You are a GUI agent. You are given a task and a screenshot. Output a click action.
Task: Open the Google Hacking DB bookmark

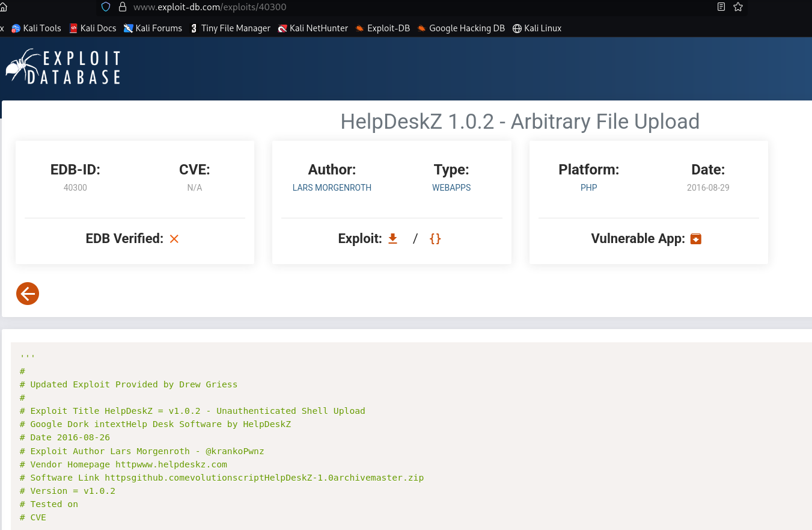(460, 28)
